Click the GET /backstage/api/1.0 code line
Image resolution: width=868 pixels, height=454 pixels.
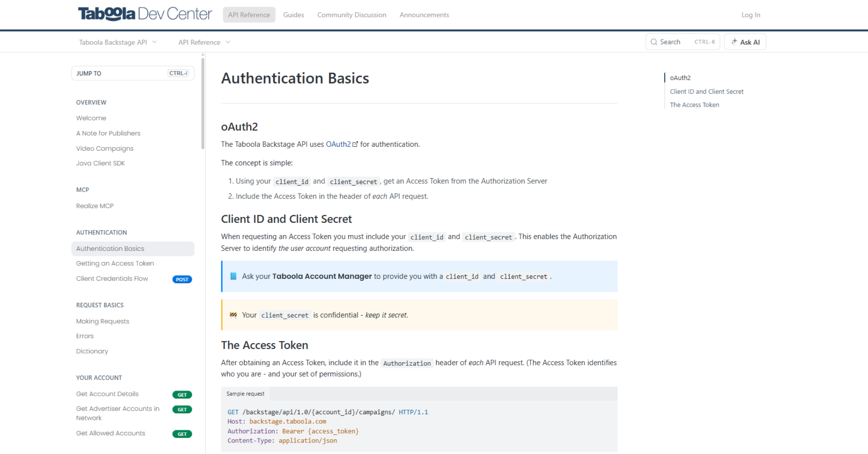[328, 412]
